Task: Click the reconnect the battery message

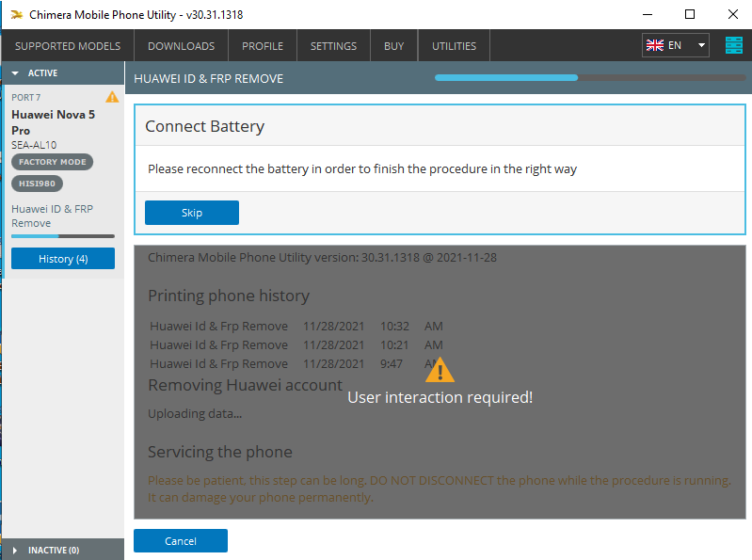Action: (x=362, y=168)
